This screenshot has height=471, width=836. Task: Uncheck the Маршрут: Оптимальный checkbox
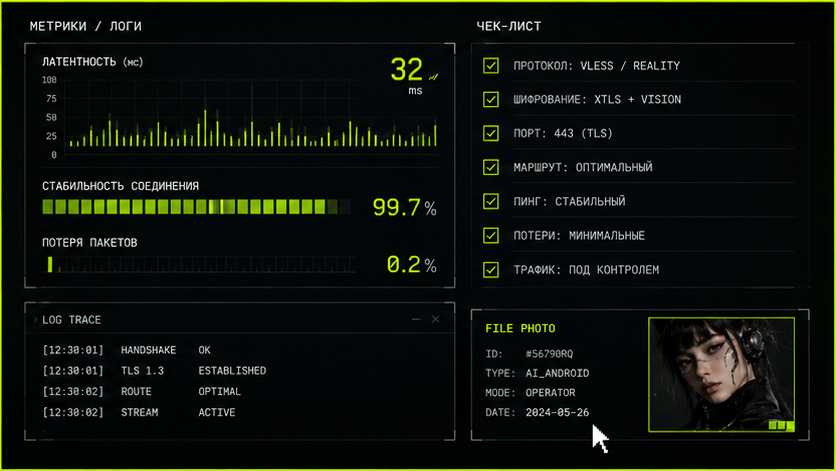click(491, 167)
